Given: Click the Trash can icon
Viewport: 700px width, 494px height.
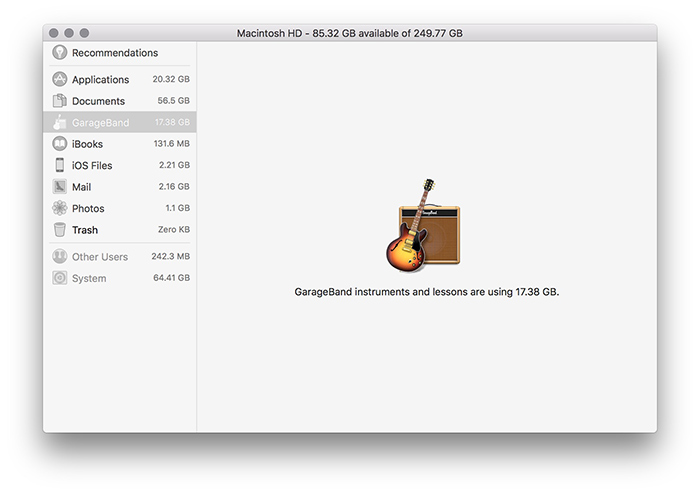Looking at the screenshot, I should pyautogui.click(x=59, y=229).
